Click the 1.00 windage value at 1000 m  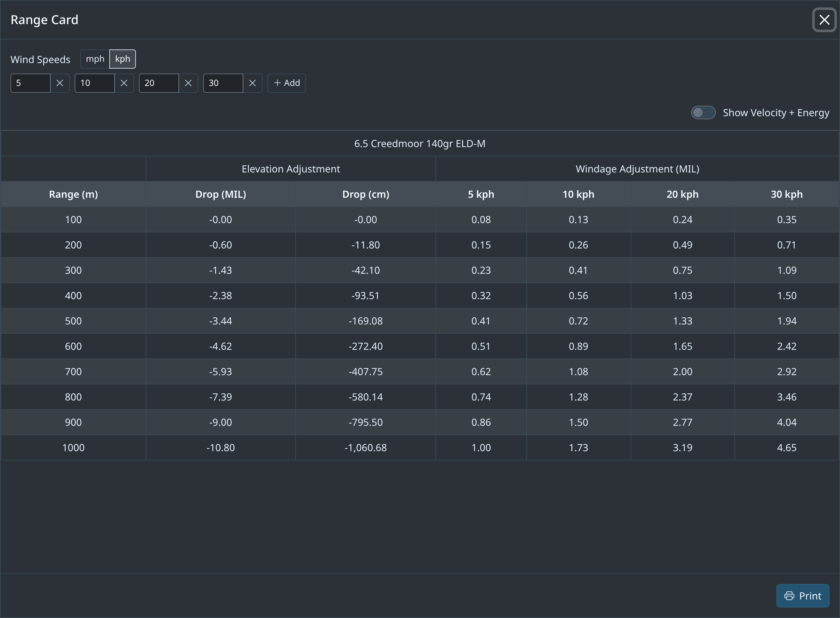481,447
